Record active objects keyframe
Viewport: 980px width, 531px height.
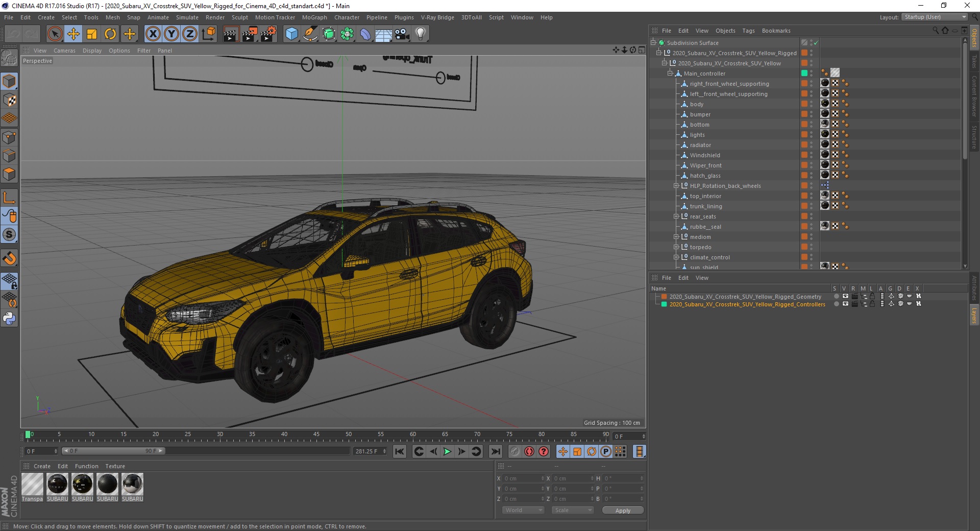click(x=515, y=451)
